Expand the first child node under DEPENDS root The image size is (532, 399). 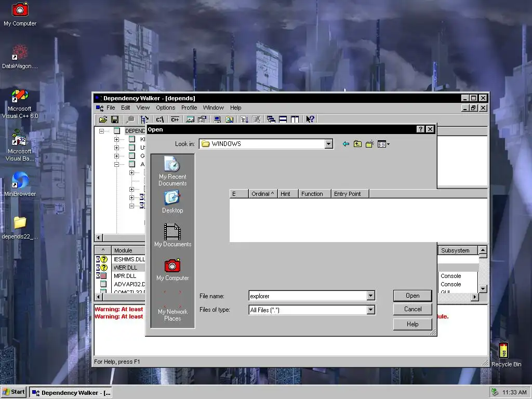tap(116, 139)
